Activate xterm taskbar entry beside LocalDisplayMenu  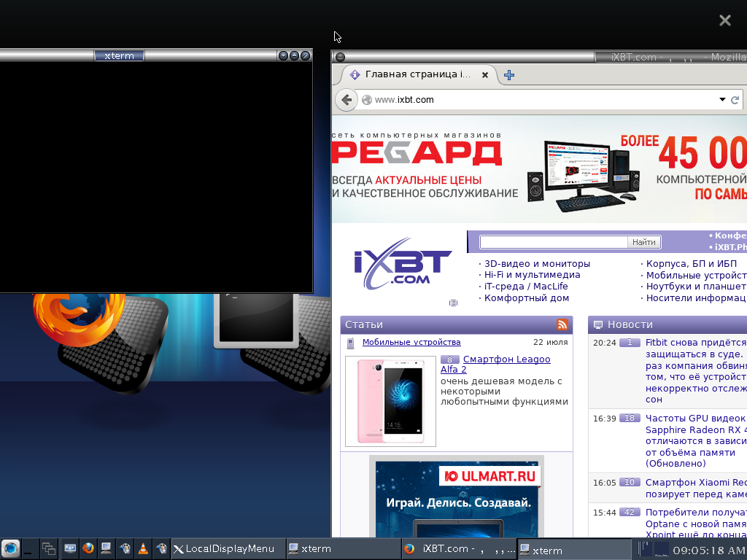(344, 549)
